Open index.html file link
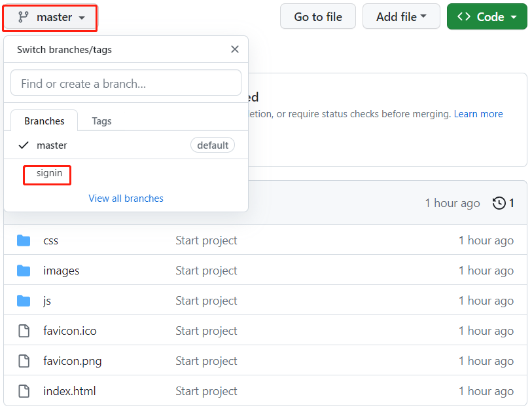The image size is (532, 416). (x=69, y=391)
